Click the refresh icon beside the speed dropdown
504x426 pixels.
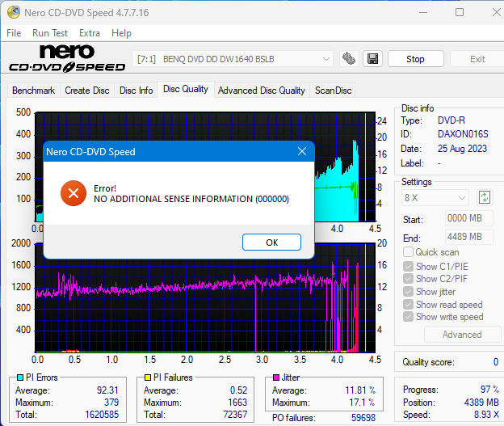tap(485, 197)
